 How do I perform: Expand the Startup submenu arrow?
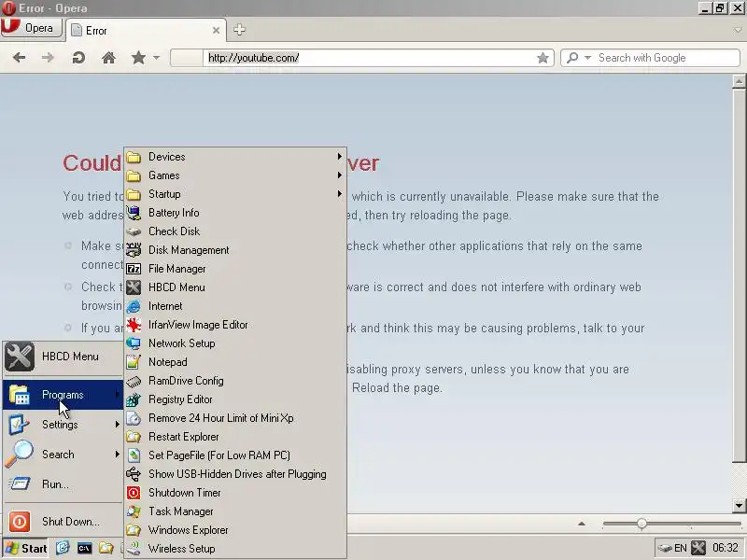339,193
